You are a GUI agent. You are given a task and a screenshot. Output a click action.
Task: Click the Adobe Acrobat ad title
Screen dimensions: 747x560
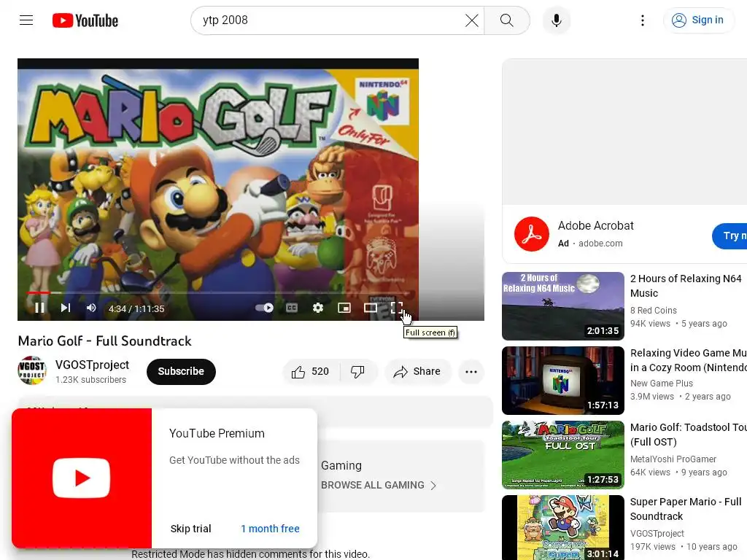tap(595, 226)
